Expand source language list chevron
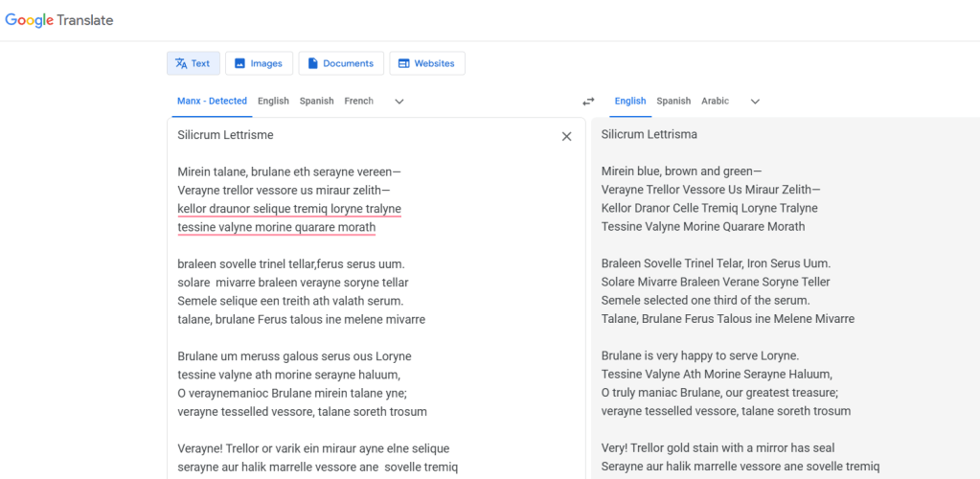980x479 pixels. tap(399, 102)
